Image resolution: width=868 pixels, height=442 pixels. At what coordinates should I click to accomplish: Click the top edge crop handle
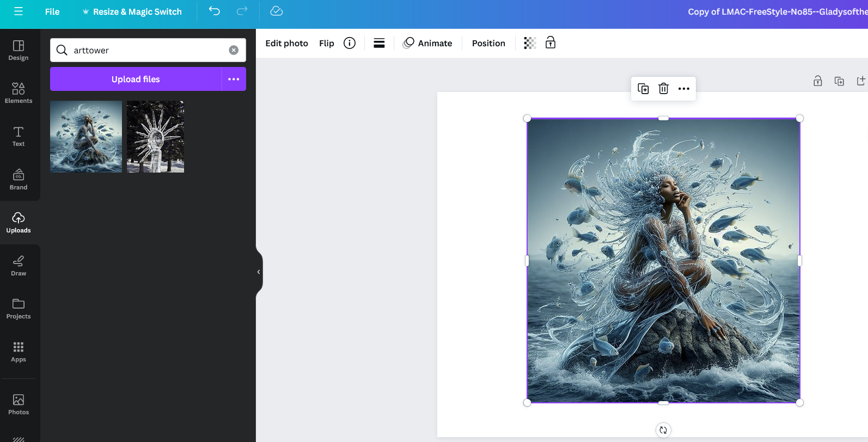(x=663, y=118)
